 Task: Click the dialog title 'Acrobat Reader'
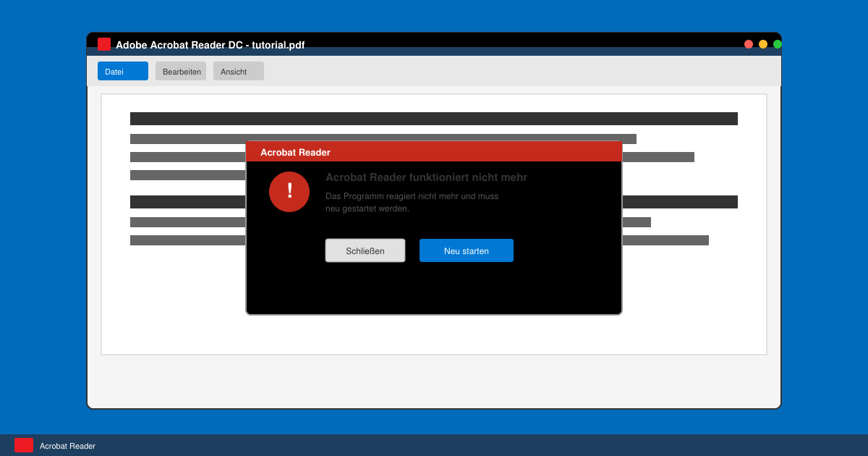295,152
